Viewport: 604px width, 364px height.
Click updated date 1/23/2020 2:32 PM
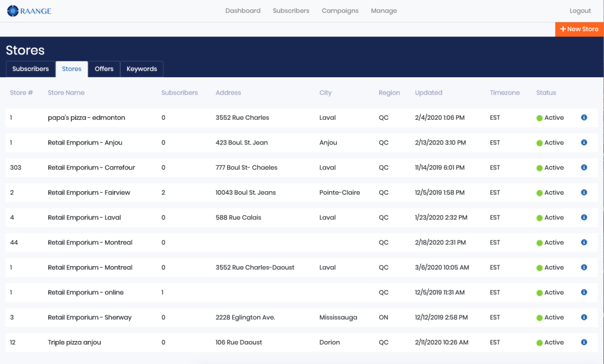441,218
